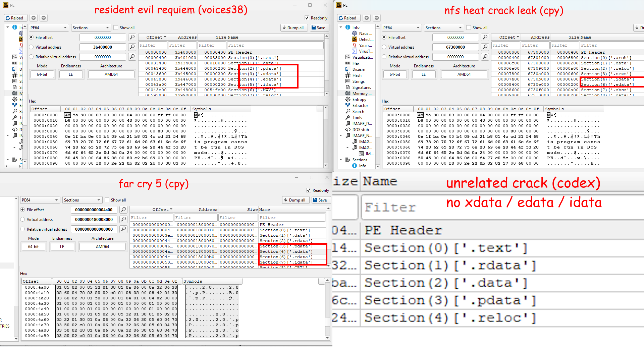The image size is (644, 347).
Task: Enable Show all in Far Cry 5 window
Action: 107,200
